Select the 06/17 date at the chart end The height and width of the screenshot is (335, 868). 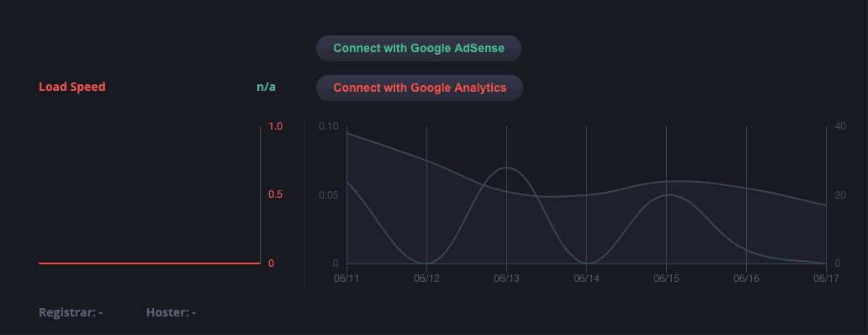point(826,279)
